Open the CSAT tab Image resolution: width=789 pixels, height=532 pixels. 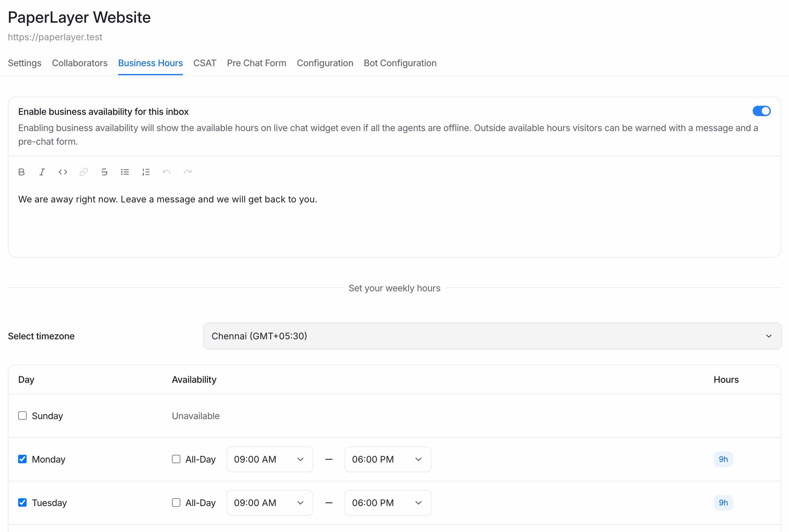205,63
